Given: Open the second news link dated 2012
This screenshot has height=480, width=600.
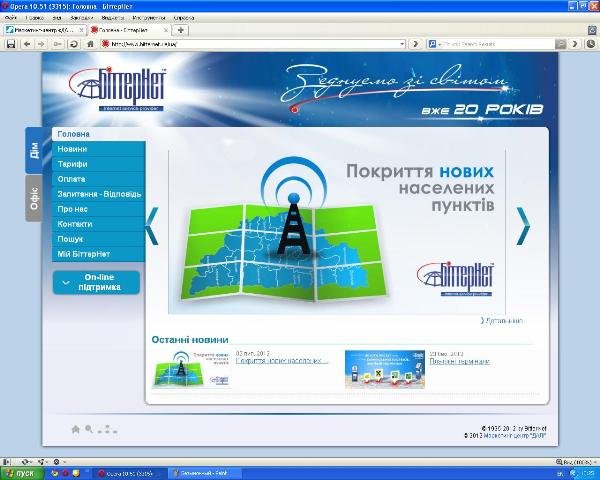Looking at the screenshot, I should pos(460,361).
